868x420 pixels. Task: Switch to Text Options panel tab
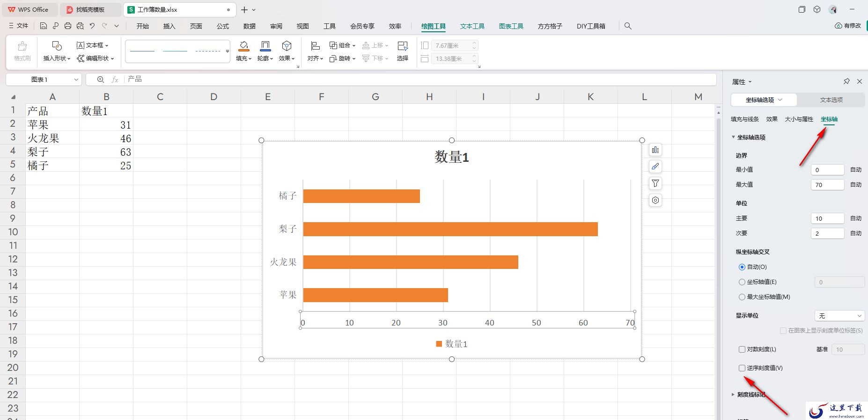(x=831, y=100)
